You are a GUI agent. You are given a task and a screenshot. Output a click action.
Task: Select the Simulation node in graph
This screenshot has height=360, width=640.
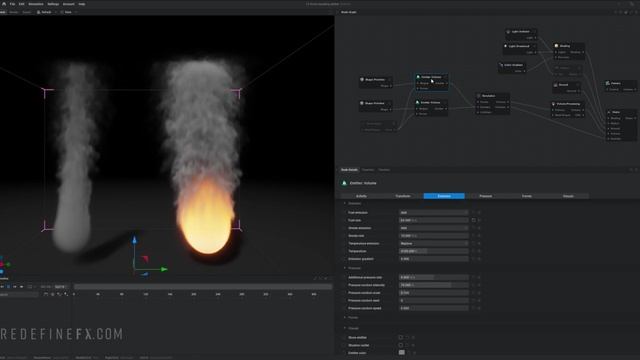coord(493,104)
